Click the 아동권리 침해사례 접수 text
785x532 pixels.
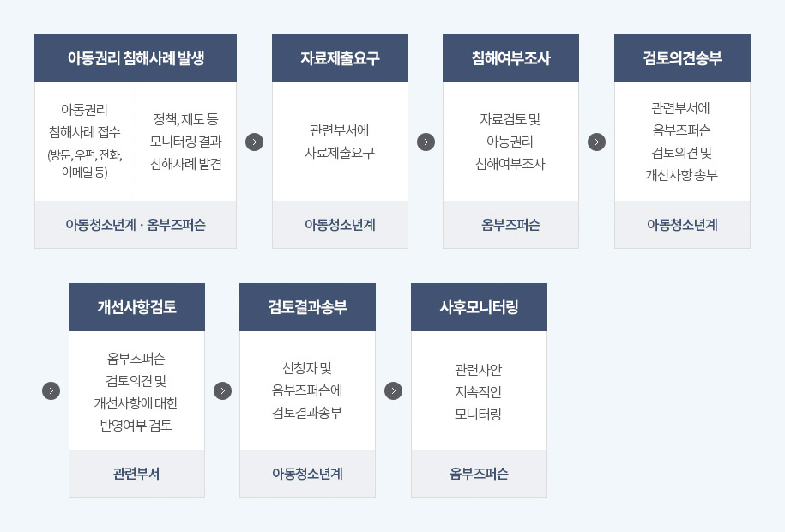click(85, 121)
